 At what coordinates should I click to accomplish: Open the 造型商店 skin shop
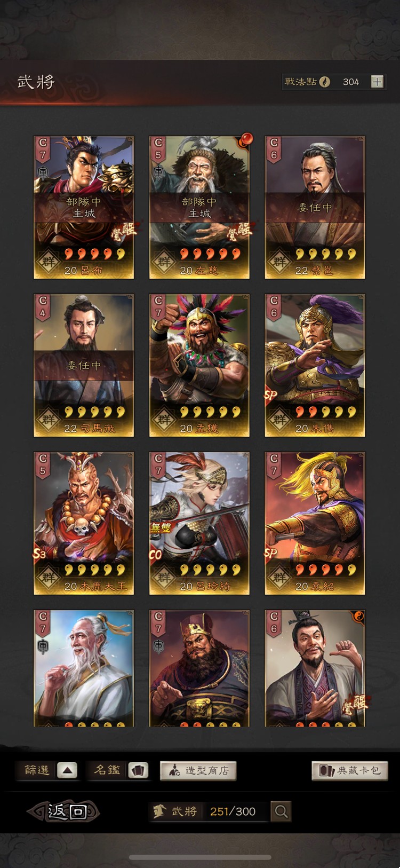(198, 770)
